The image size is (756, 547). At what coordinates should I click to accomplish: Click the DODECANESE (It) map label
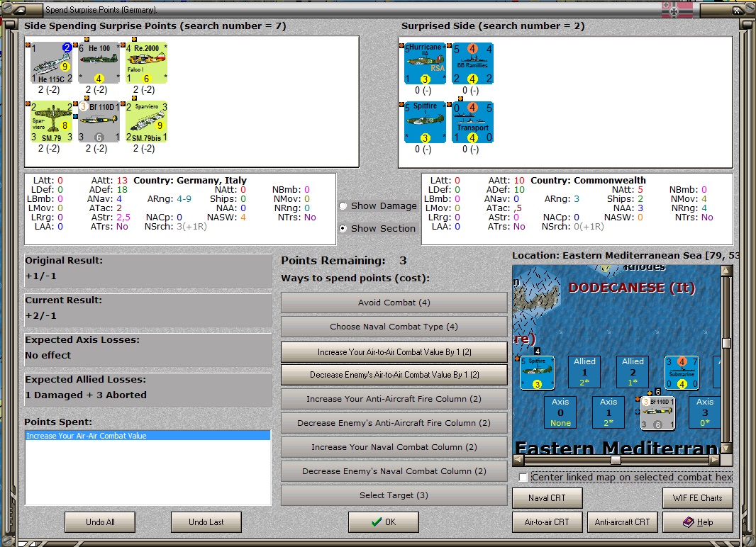(x=632, y=288)
